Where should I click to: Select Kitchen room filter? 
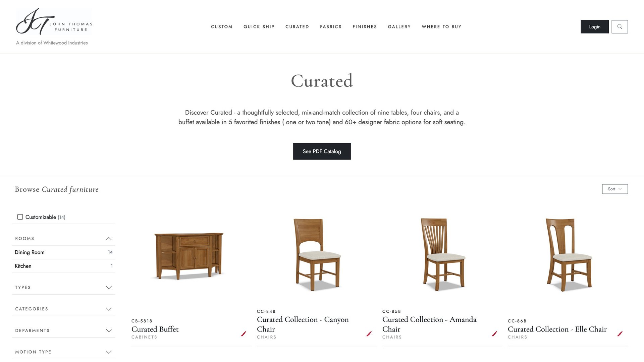pos(23,266)
